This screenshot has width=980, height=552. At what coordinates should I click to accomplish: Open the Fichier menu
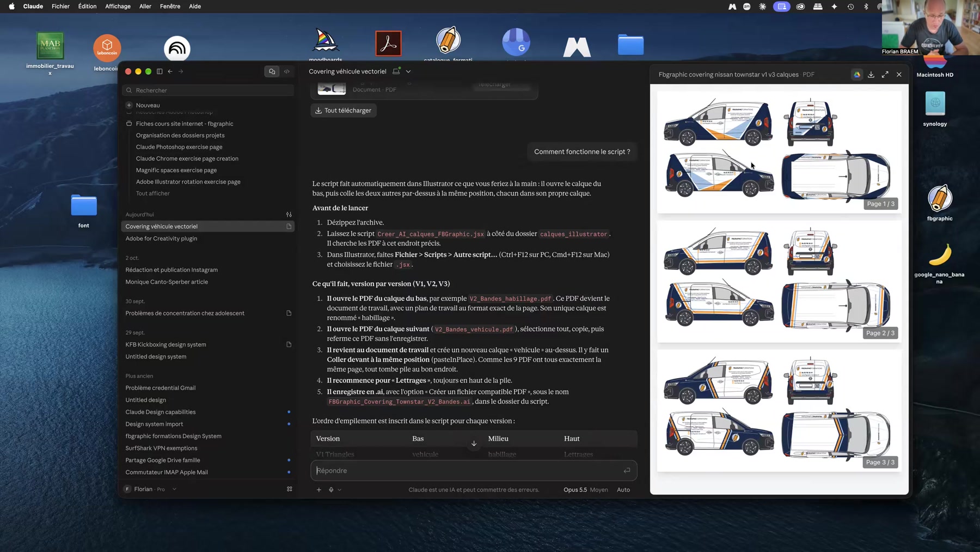pos(60,7)
